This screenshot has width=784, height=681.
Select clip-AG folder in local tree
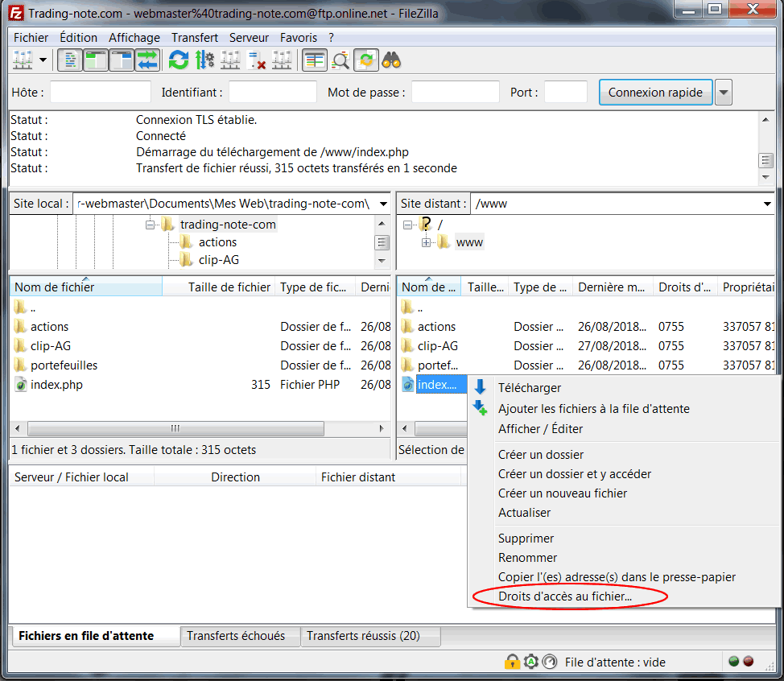[x=218, y=260]
